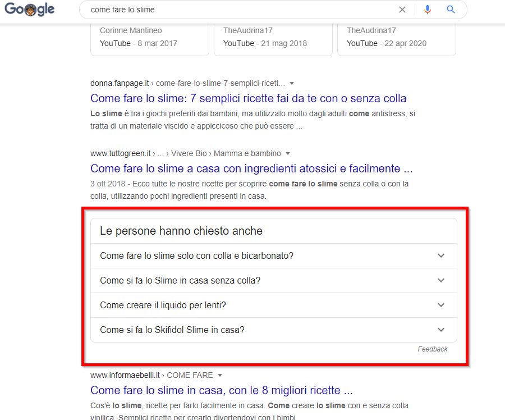This screenshot has width=505, height=420.
Task: Open 'Come fare lo slime a casa con ingredienti atossici' result
Action: 251,168
